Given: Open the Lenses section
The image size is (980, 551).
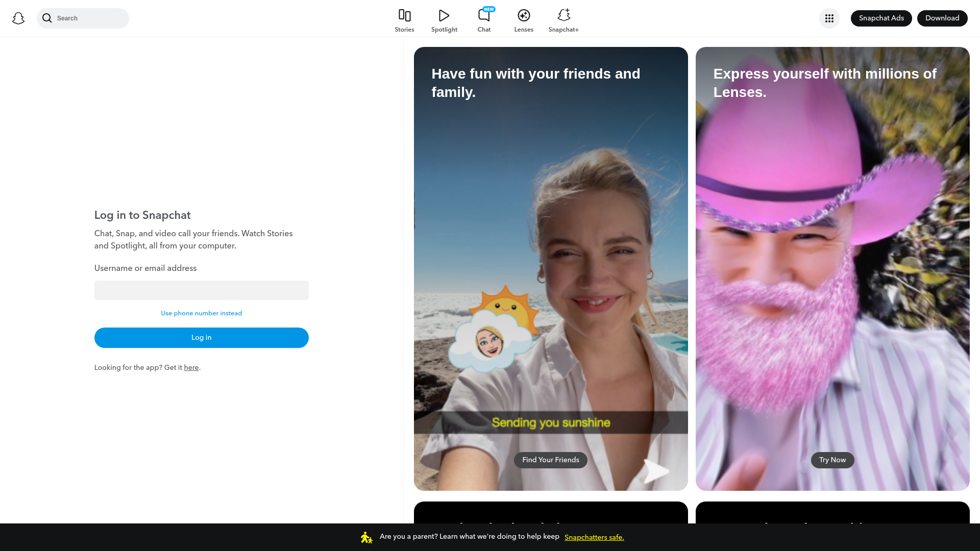Looking at the screenshot, I should [x=523, y=15].
